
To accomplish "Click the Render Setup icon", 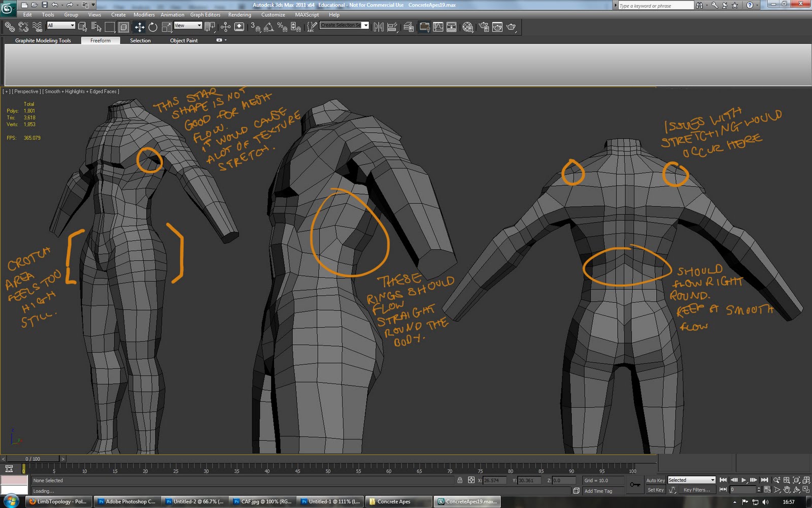I will tap(485, 26).
